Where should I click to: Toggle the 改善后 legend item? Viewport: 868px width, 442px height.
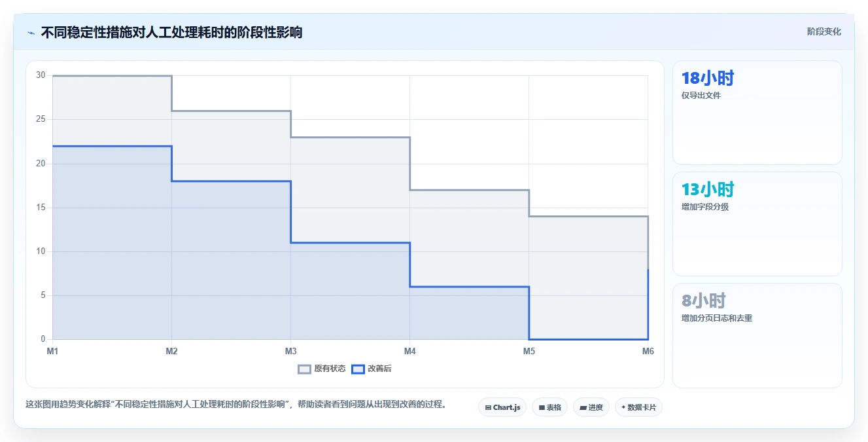(x=372, y=369)
